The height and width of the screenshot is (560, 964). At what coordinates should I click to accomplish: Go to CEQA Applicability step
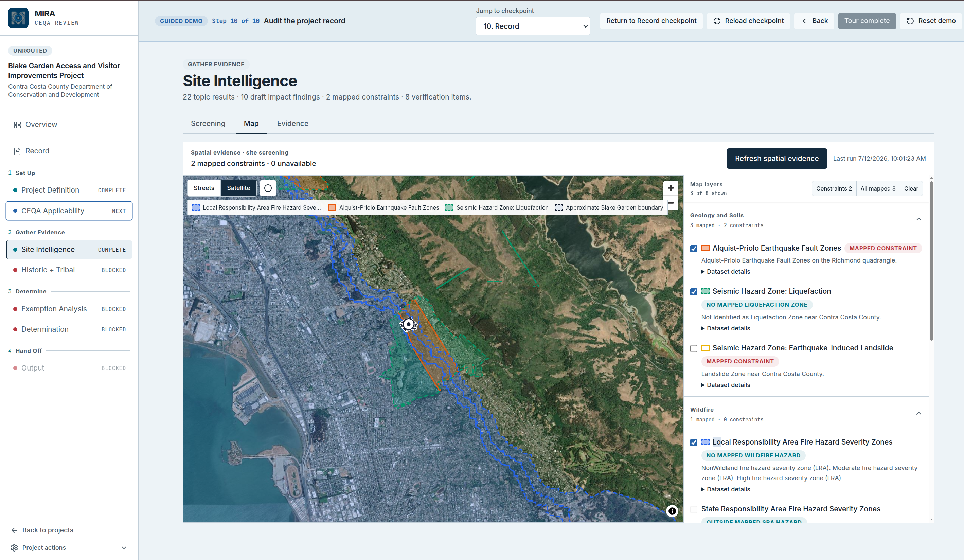[69, 211]
